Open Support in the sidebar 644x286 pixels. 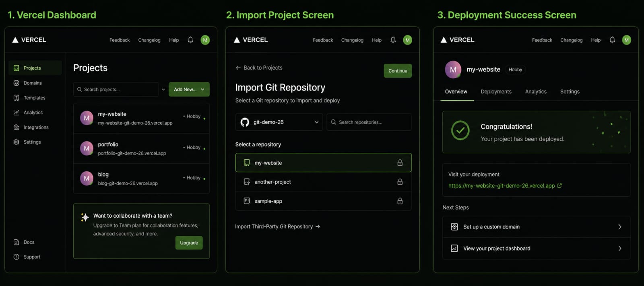[27, 257]
